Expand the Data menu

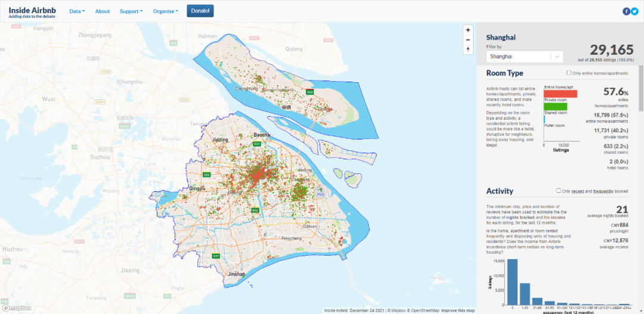[77, 11]
